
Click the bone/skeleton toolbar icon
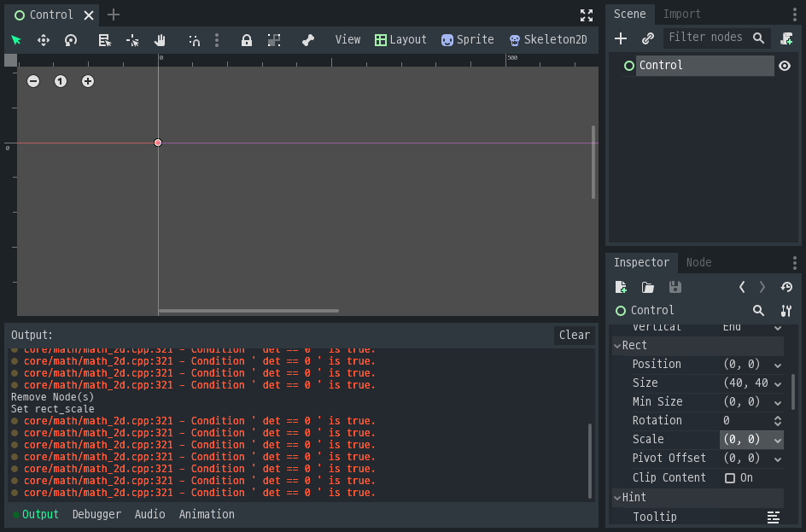307,39
